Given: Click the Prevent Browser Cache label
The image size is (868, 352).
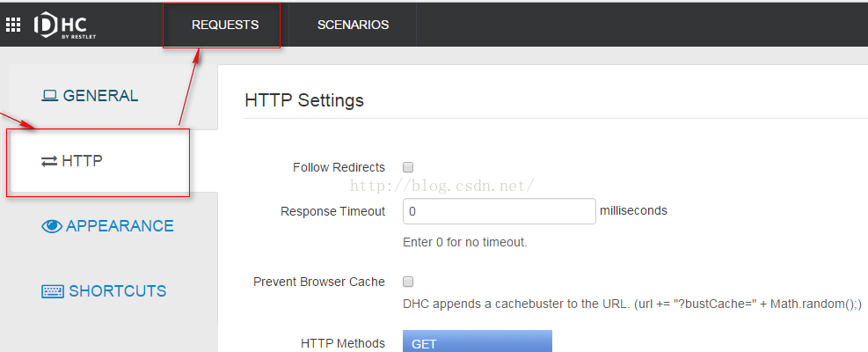Looking at the screenshot, I should pyautogui.click(x=319, y=282).
